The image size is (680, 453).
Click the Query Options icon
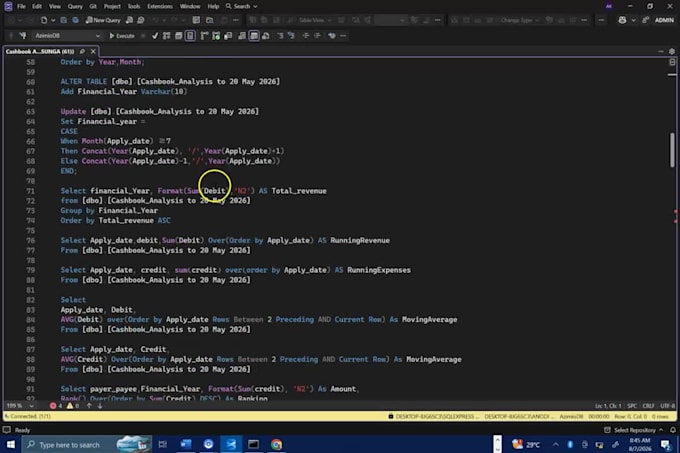(178, 36)
